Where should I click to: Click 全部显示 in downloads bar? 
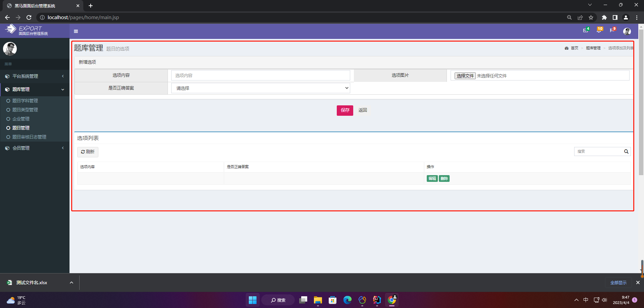[x=618, y=283]
